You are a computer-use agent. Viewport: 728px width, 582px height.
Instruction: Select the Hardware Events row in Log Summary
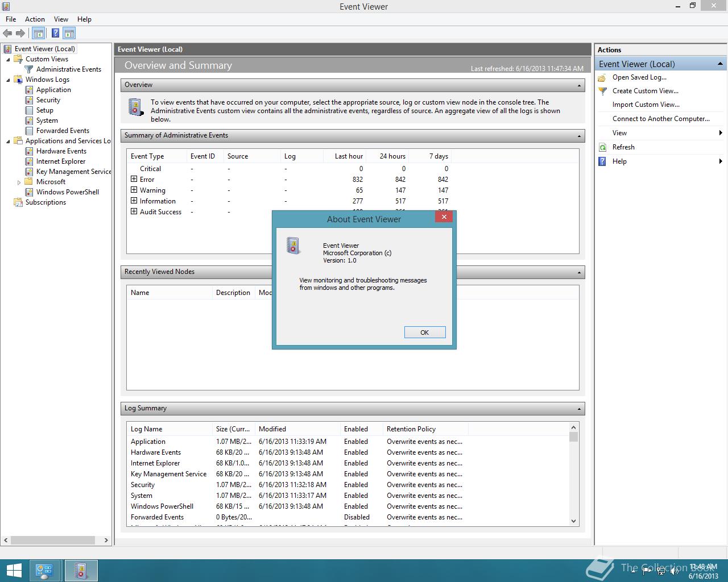tap(347, 452)
